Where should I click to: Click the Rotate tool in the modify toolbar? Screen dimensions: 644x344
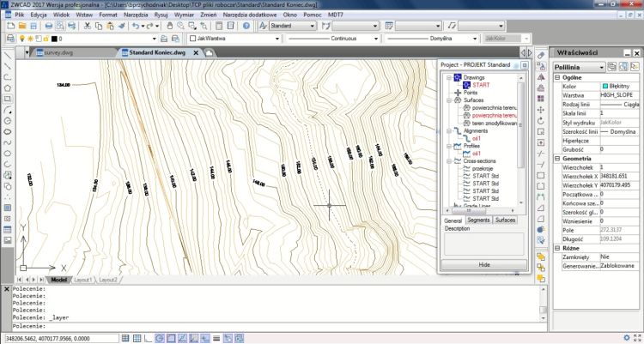pos(541,121)
